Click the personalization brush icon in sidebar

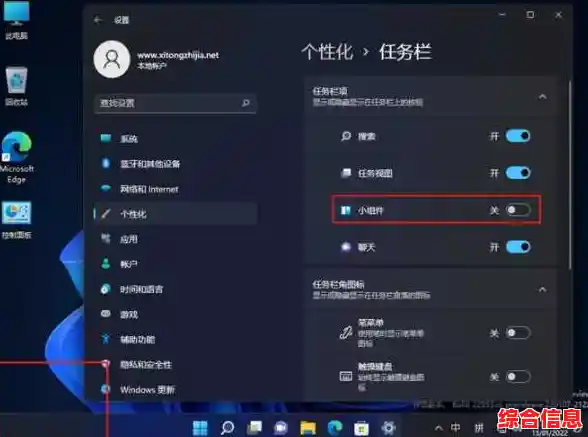[x=106, y=213]
